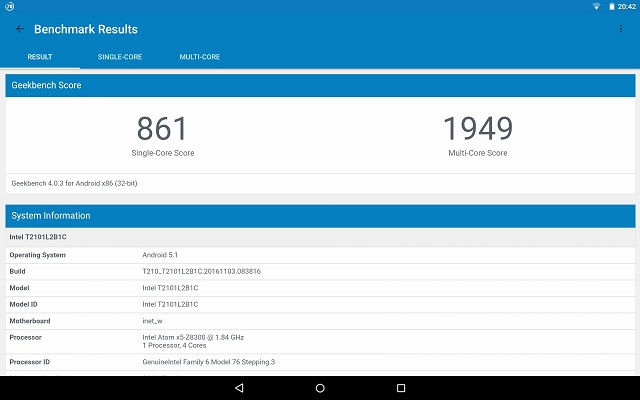This screenshot has height=400, width=640.
Task: Tap the notification icon in top-left corner
Action: click(9, 6)
